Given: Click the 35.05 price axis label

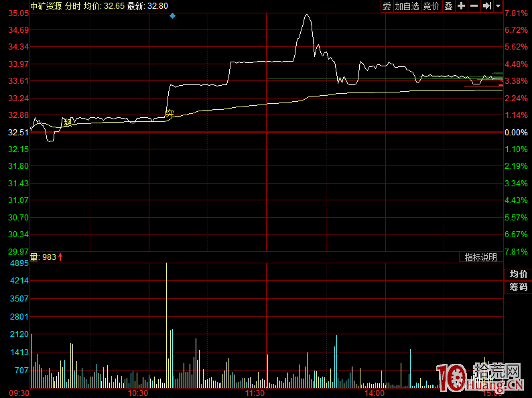Looking at the screenshot, I should (19, 13).
